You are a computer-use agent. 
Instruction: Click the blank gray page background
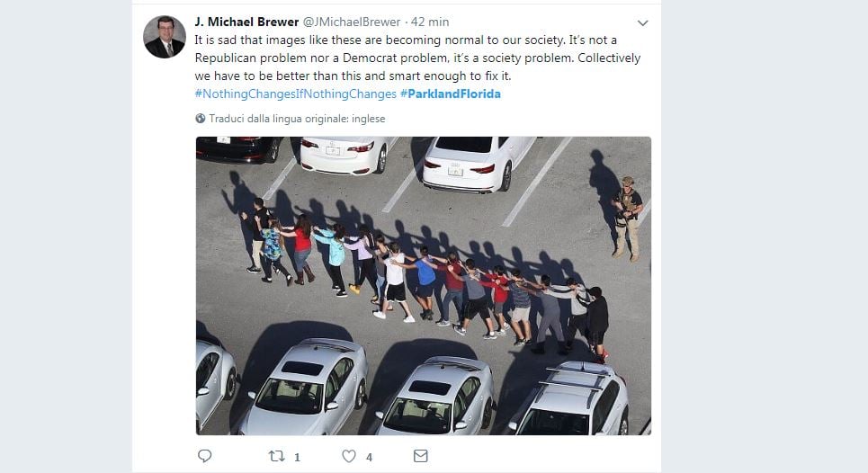[764, 238]
